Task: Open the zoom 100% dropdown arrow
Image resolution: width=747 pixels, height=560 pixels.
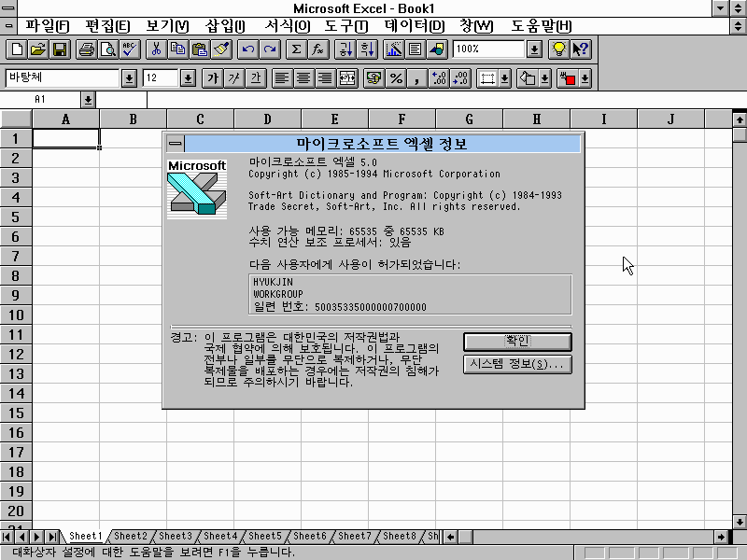Action: [x=534, y=49]
